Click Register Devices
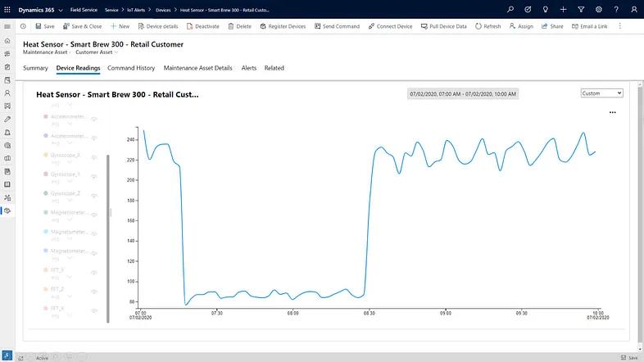This screenshot has height=362, width=644. [x=283, y=26]
